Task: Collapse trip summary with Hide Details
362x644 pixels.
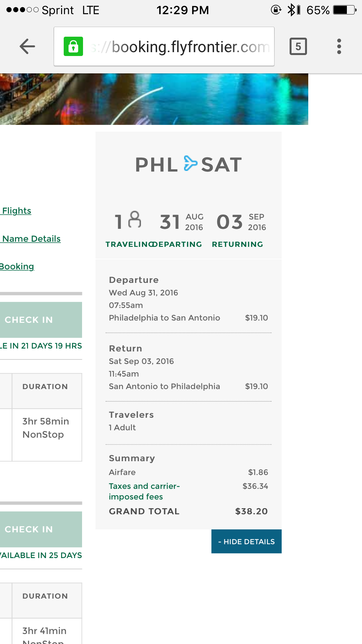Action: pos(246,541)
